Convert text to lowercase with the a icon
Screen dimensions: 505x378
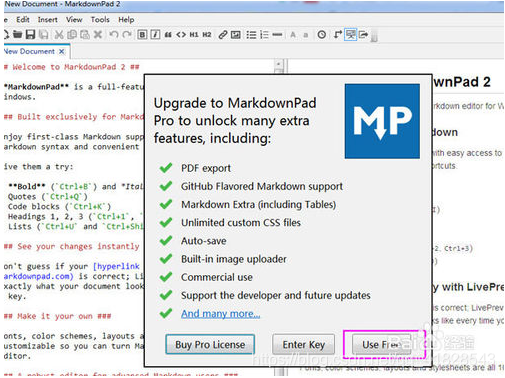pos(306,35)
